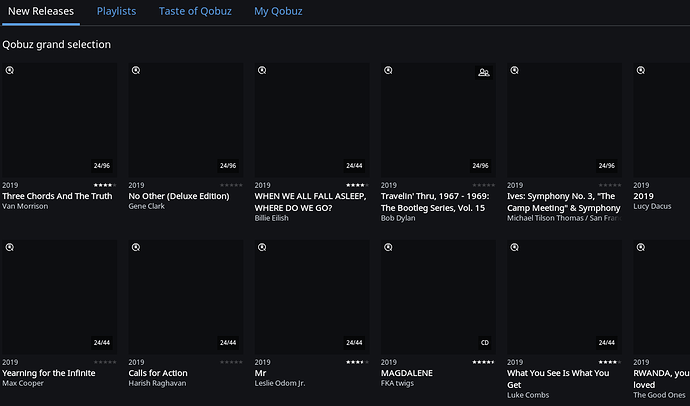
Task: Click the Calls for Action cover thumbnail
Action: [186, 297]
